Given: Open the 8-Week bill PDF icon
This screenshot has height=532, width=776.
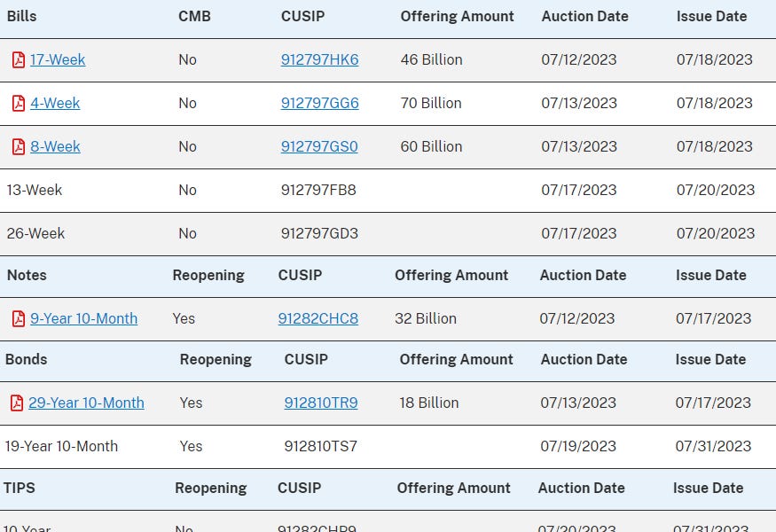Looking at the screenshot, I should point(19,146).
